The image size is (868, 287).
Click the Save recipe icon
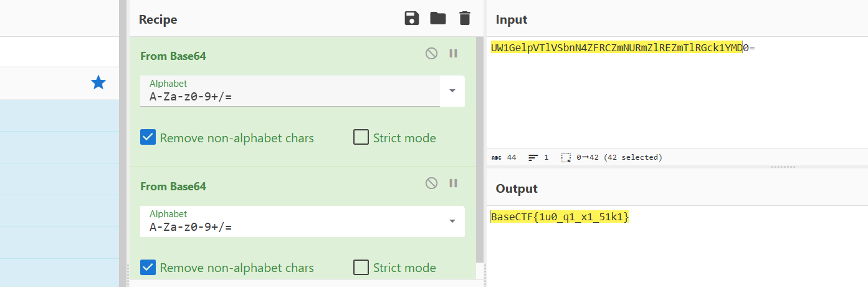(x=412, y=19)
